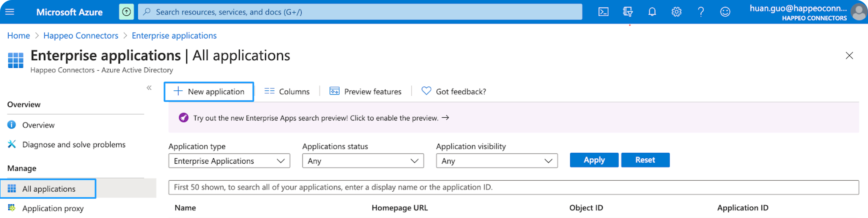Click the Overview info icon in sidebar

[11, 125]
